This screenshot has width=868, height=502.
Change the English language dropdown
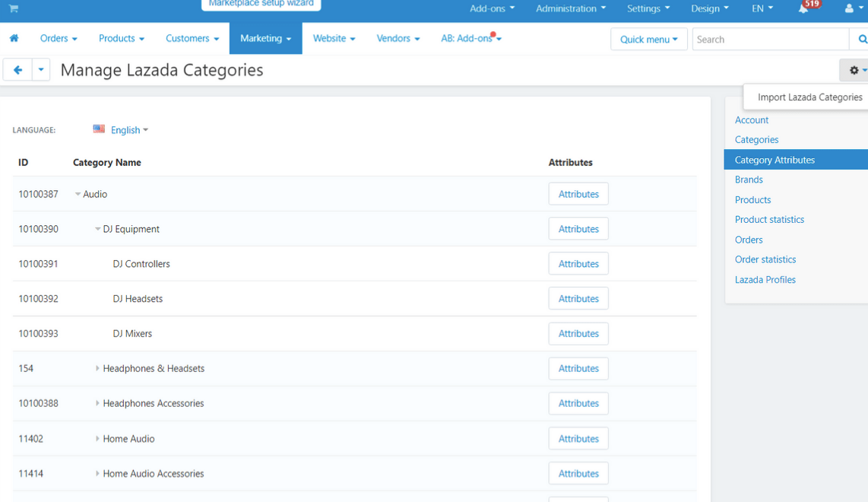(129, 129)
